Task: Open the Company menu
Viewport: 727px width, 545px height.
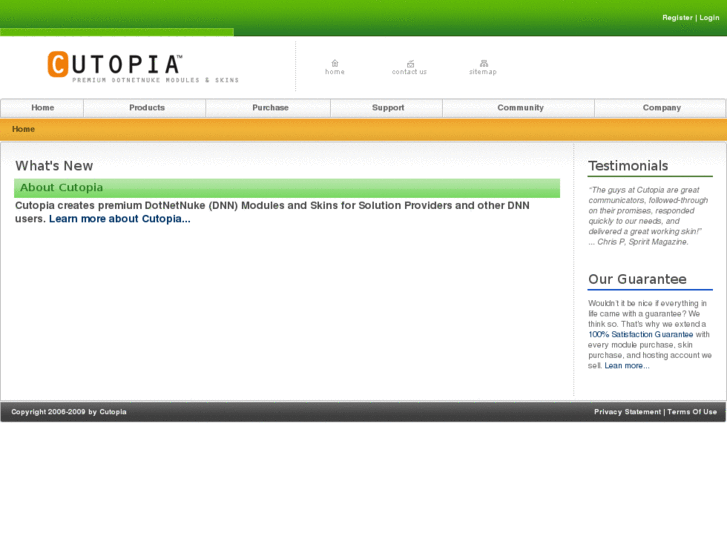Action: pos(662,108)
